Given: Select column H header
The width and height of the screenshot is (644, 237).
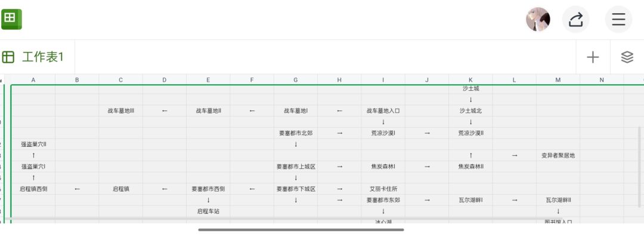Looking at the screenshot, I should 339,80.
